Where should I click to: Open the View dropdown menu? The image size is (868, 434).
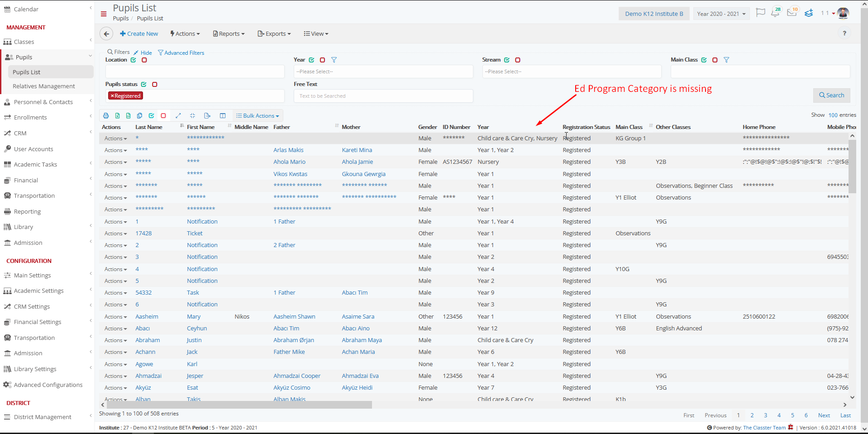pos(316,34)
